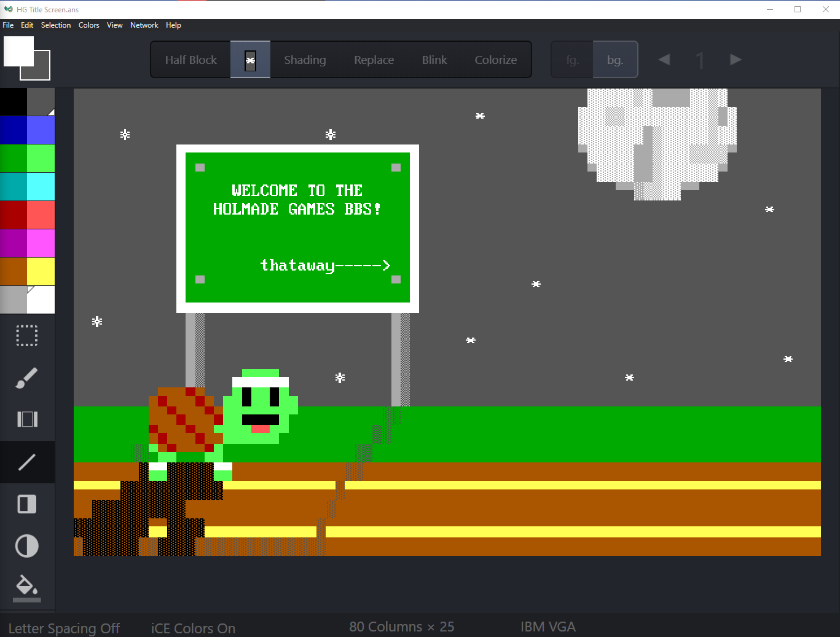
Task: Click the Moebius app icon in title bar
Action: tap(8, 9)
